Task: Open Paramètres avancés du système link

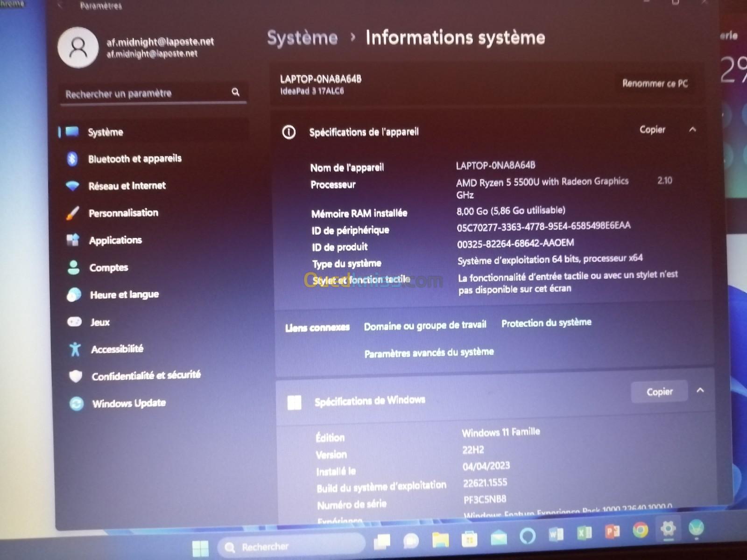Action: pyautogui.click(x=429, y=352)
